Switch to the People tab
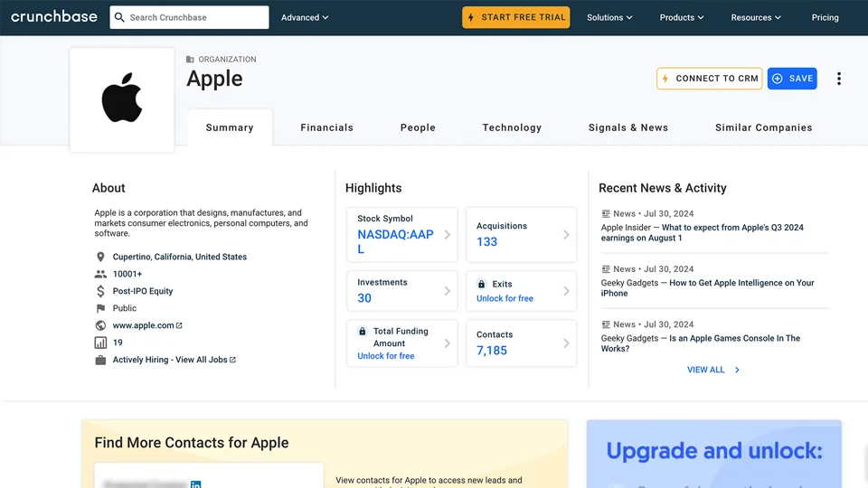Viewport: 868px width, 488px height. point(418,127)
